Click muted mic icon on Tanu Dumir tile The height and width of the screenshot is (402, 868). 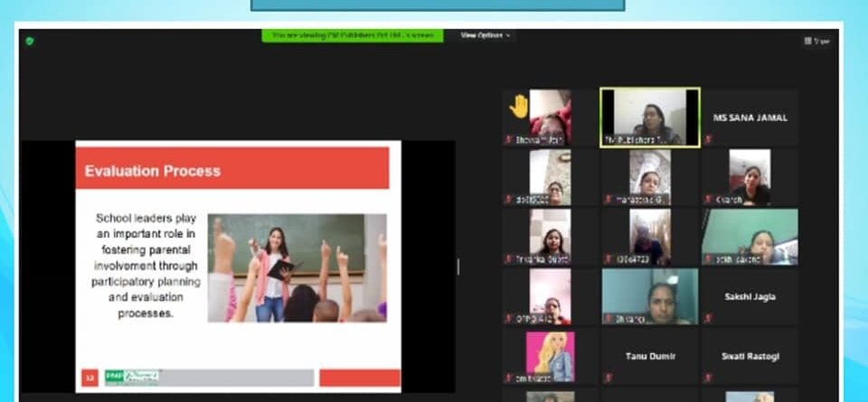coord(608,378)
